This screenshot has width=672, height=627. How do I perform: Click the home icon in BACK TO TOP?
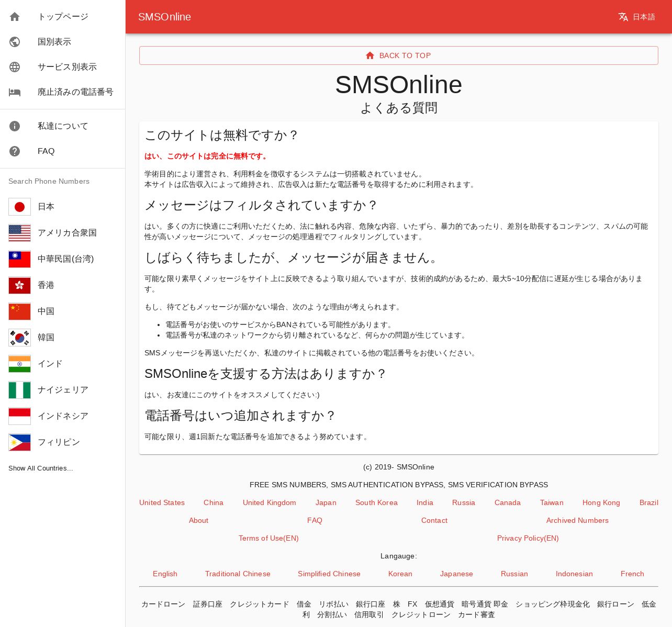(370, 55)
